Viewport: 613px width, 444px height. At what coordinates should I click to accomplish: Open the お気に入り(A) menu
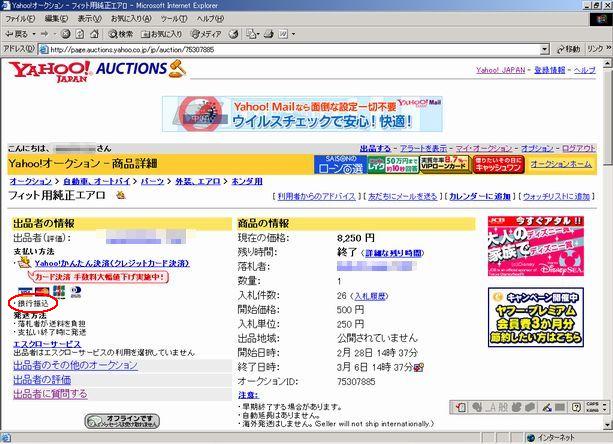131,18
